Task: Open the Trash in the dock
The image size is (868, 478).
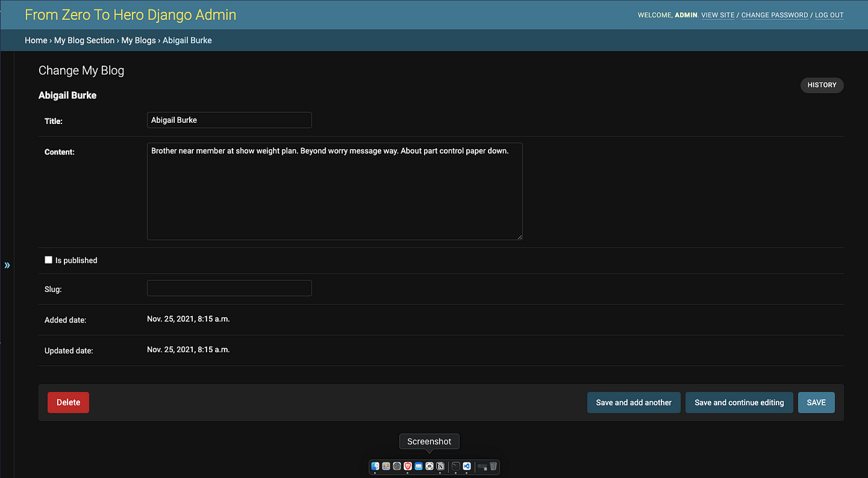Action: coord(493,466)
